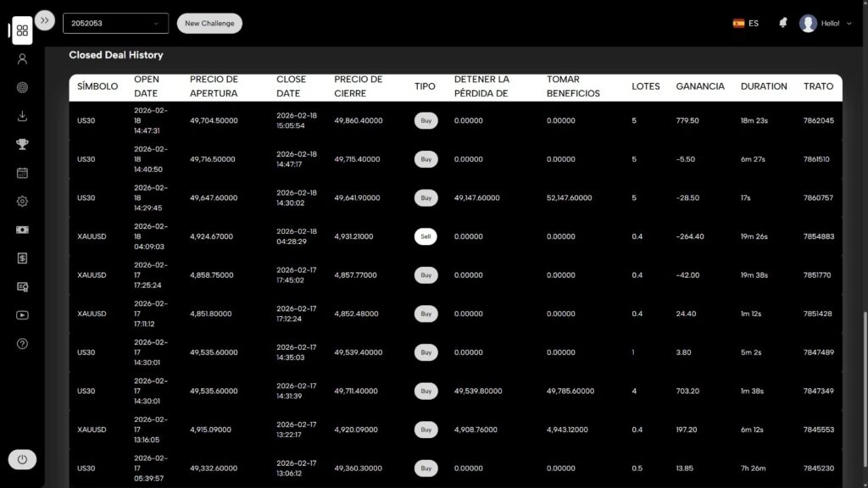Open the calendar icon in sidebar
This screenshot has width=868, height=488.
22,173
